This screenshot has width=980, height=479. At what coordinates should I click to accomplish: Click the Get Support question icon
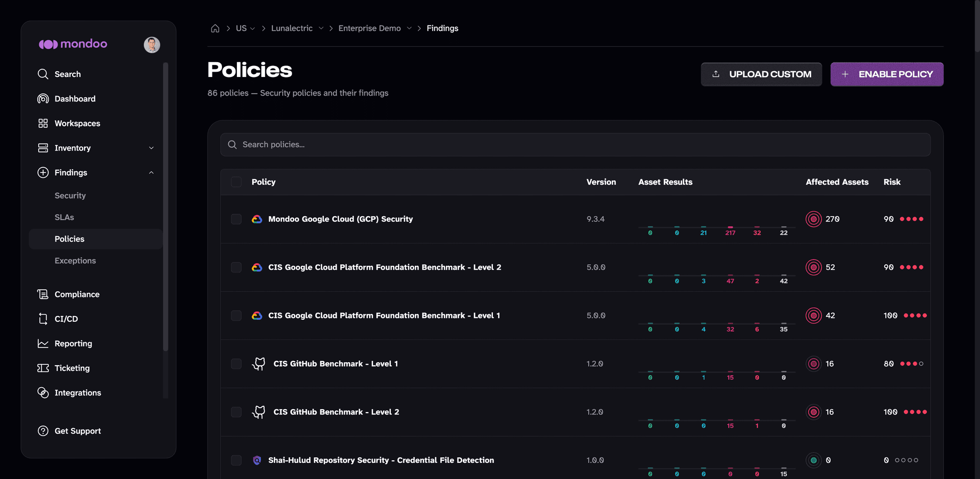(x=43, y=431)
